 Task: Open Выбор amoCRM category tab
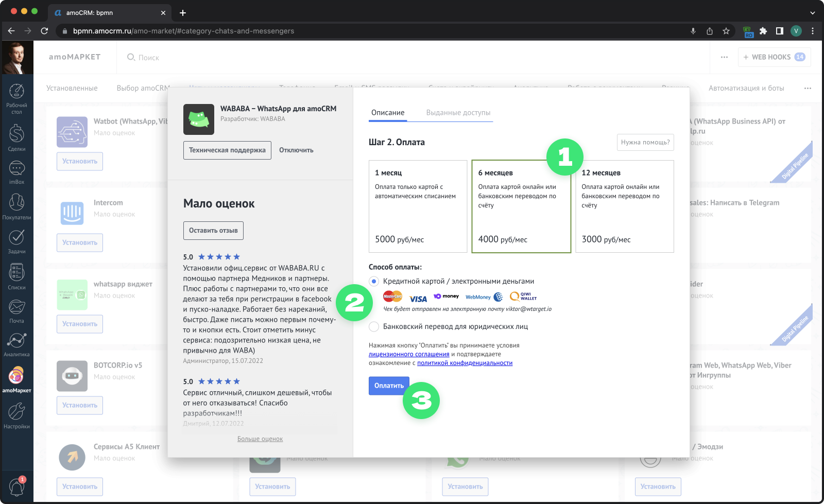coord(143,88)
